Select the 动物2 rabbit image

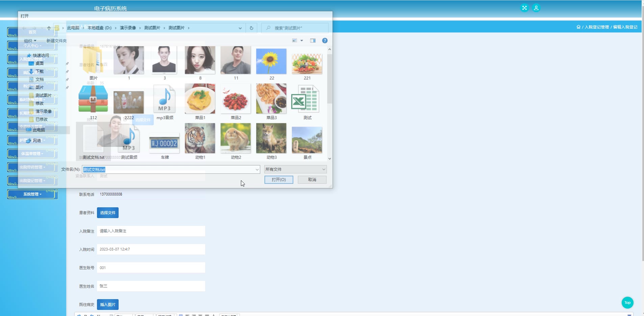(236, 142)
